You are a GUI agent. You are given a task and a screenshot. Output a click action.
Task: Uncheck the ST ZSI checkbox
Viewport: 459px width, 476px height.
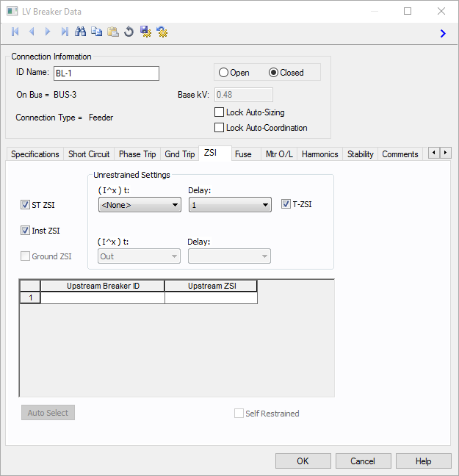[x=25, y=205]
